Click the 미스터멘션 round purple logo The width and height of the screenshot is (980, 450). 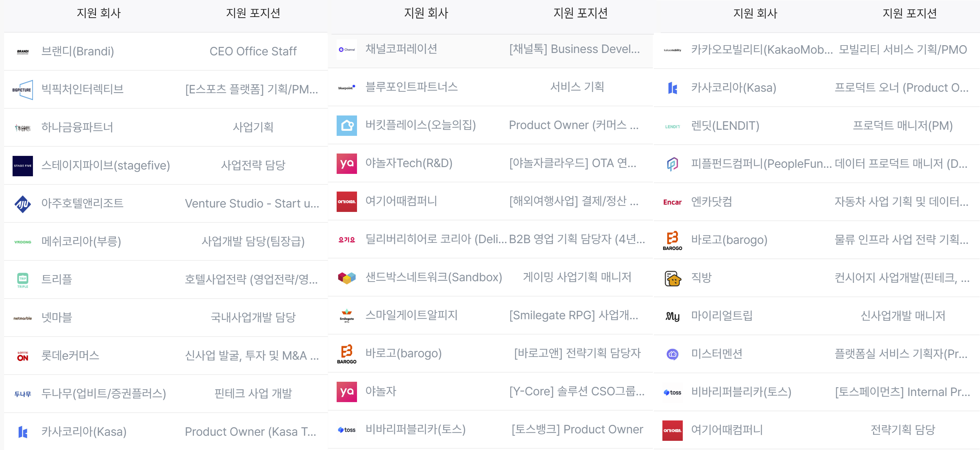672,355
